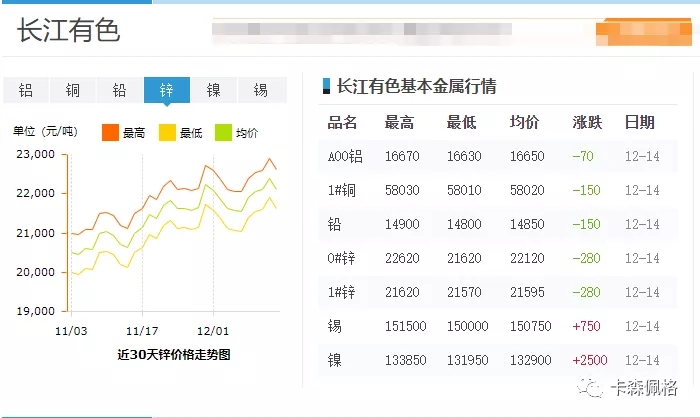Click the A00铝 high price 16670
The width and height of the screenshot is (700, 418).
(x=402, y=156)
